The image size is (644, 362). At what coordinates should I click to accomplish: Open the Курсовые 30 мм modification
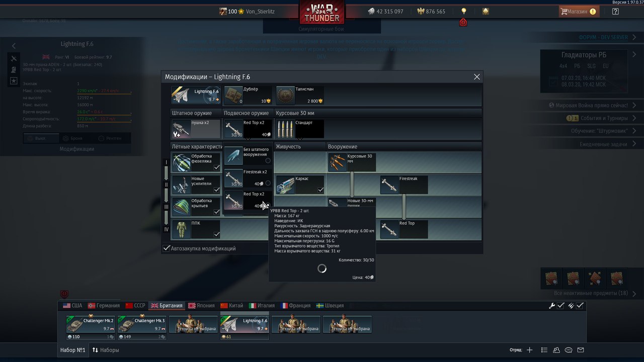point(352,162)
